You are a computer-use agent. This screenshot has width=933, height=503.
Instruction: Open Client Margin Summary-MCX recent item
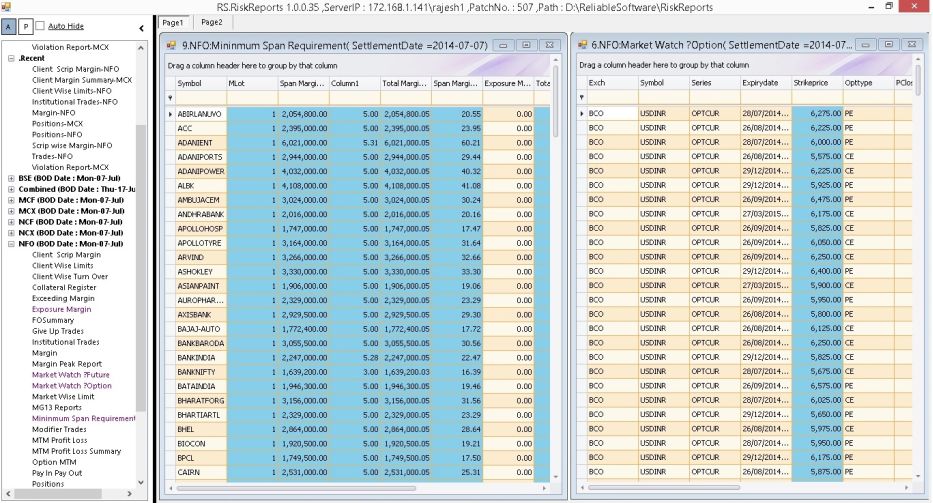coord(82,80)
